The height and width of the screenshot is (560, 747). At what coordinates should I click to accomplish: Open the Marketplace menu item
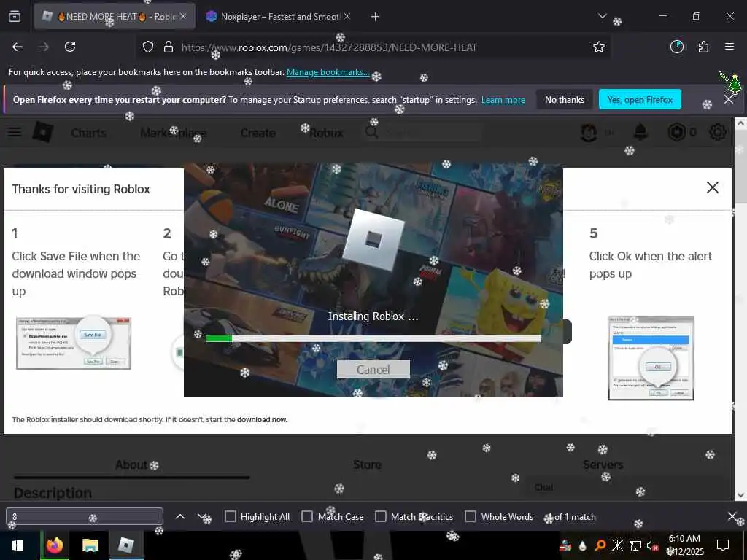174,133
